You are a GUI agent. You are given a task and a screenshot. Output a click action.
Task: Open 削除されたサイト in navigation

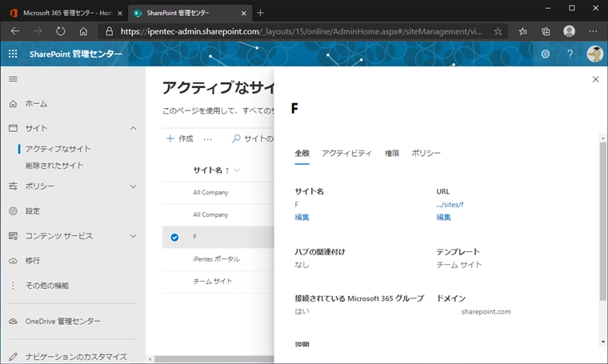[54, 166]
